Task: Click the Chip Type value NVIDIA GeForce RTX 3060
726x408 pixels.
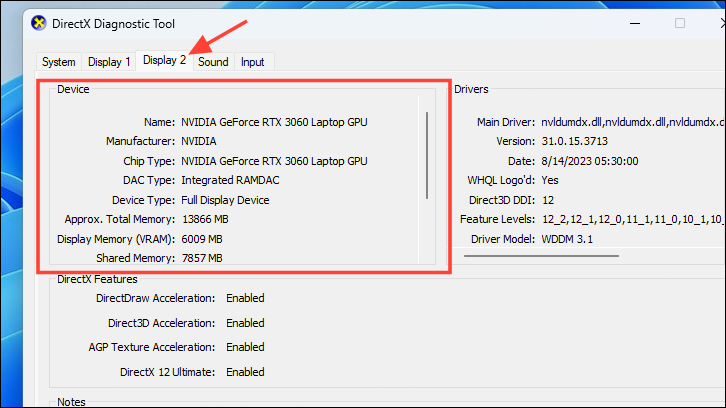Action: coord(274,161)
